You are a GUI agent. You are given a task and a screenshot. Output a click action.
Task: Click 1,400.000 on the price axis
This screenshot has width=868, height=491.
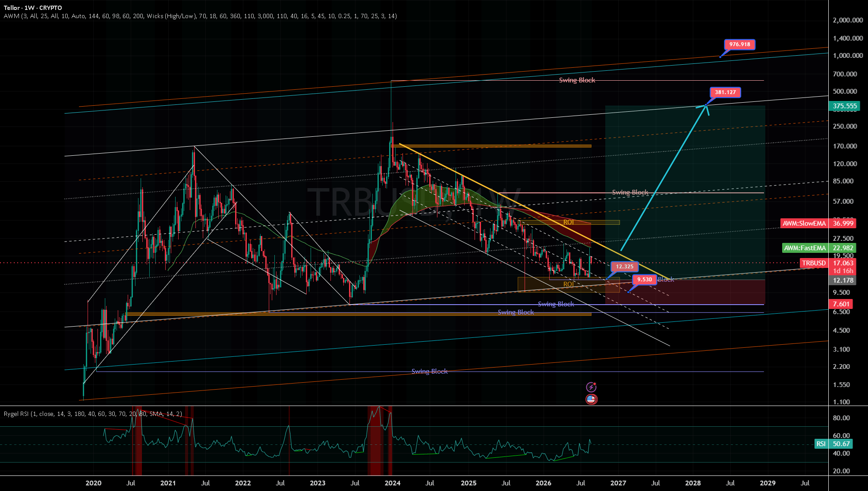point(848,38)
